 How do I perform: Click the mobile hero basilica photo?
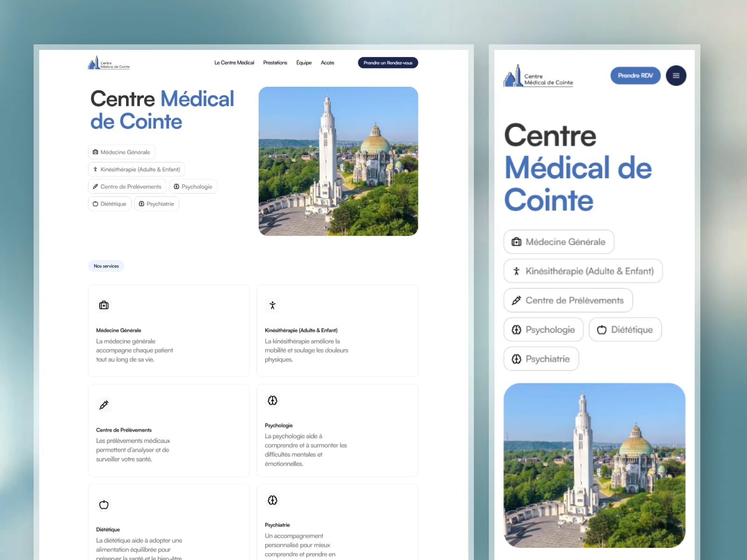(594, 465)
